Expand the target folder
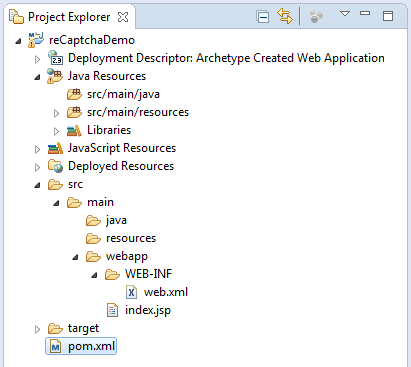The width and height of the screenshot is (411, 367). 37,329
